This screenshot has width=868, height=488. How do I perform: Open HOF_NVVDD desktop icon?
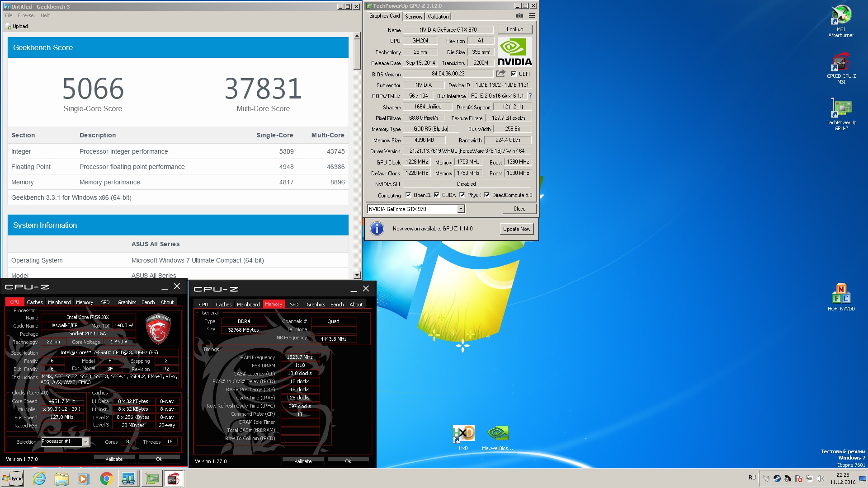(841, 297)
